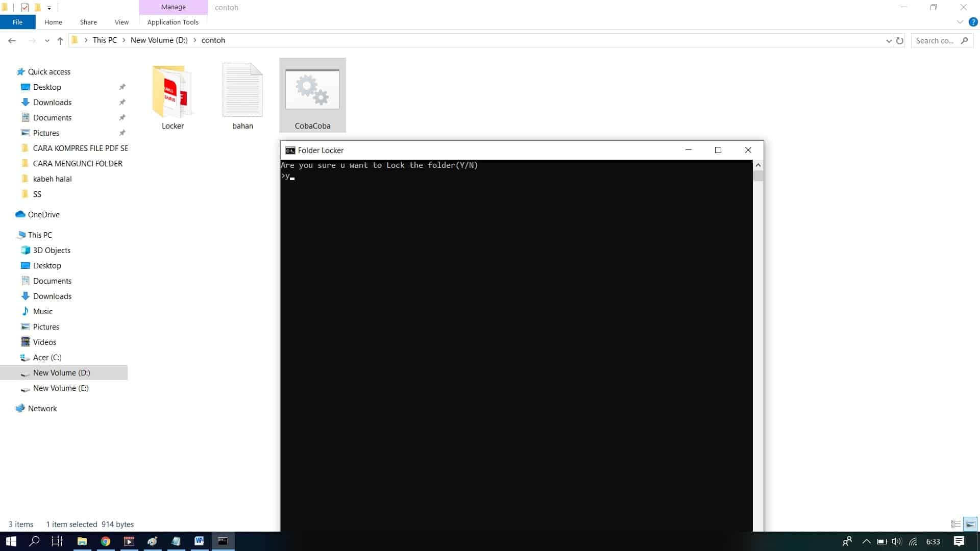Click inside the Folder Locker console
Screen dimensions: 980x551
click(516, 345)
